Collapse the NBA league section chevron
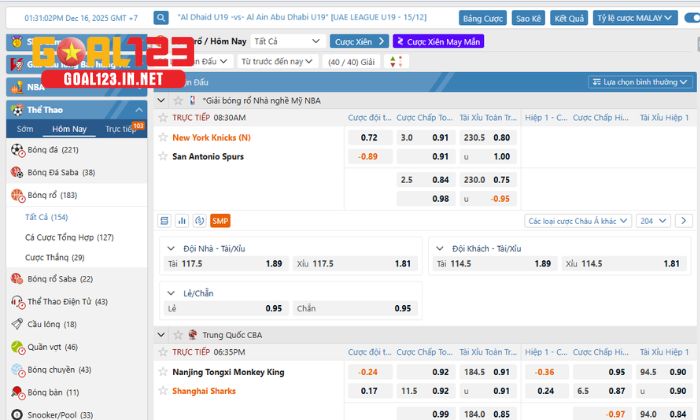 tap(161, 100)
